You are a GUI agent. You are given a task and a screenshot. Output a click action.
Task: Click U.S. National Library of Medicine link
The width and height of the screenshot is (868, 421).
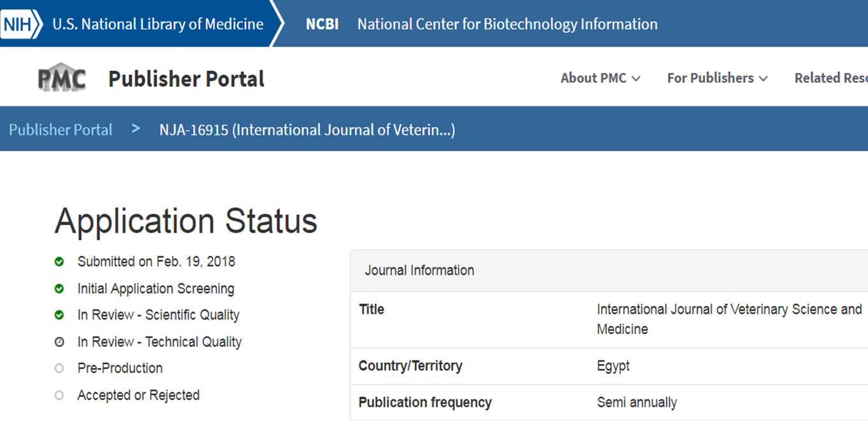point(157,24)
